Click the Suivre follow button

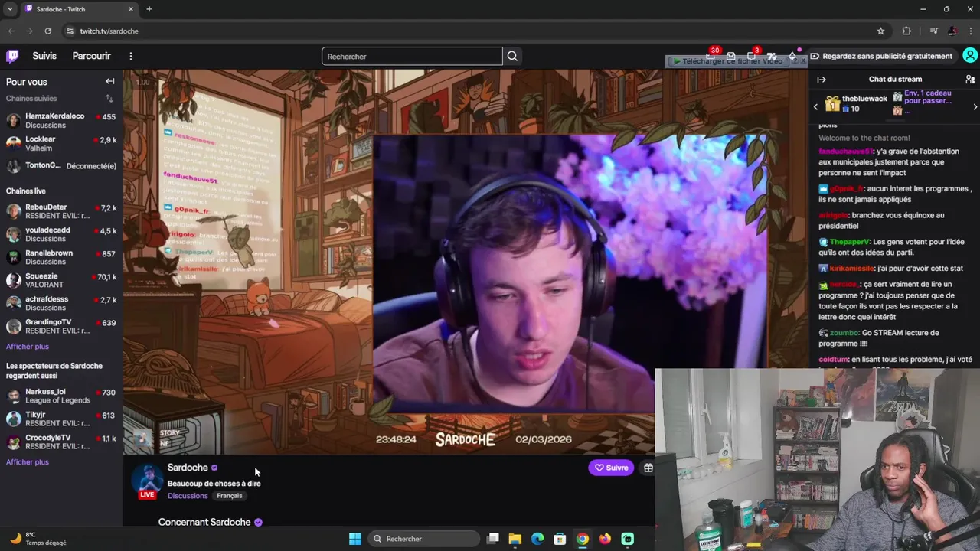pyautogui.click(x=611, y=468)
